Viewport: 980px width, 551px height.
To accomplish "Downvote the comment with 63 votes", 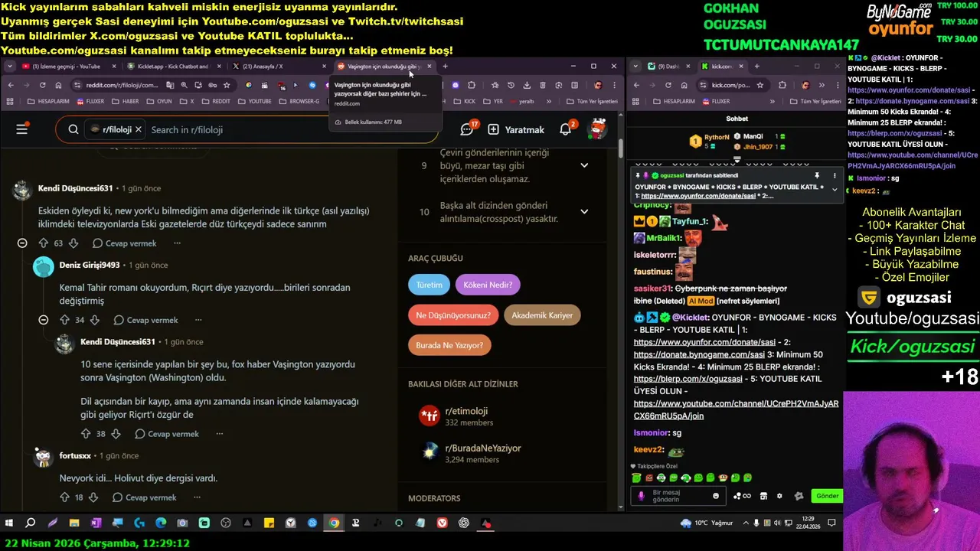I will [x=73, y=243].
